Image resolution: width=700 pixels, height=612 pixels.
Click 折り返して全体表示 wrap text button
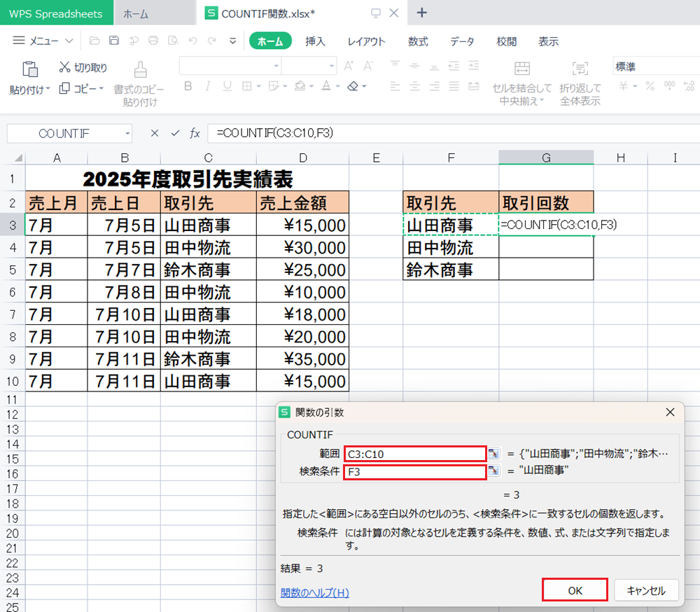tap(580, 83)
